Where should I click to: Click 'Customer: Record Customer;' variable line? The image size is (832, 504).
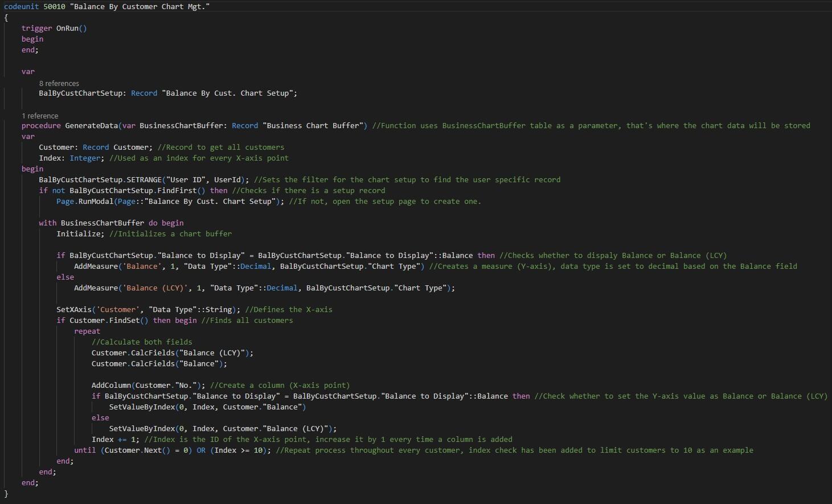[96, 147]
